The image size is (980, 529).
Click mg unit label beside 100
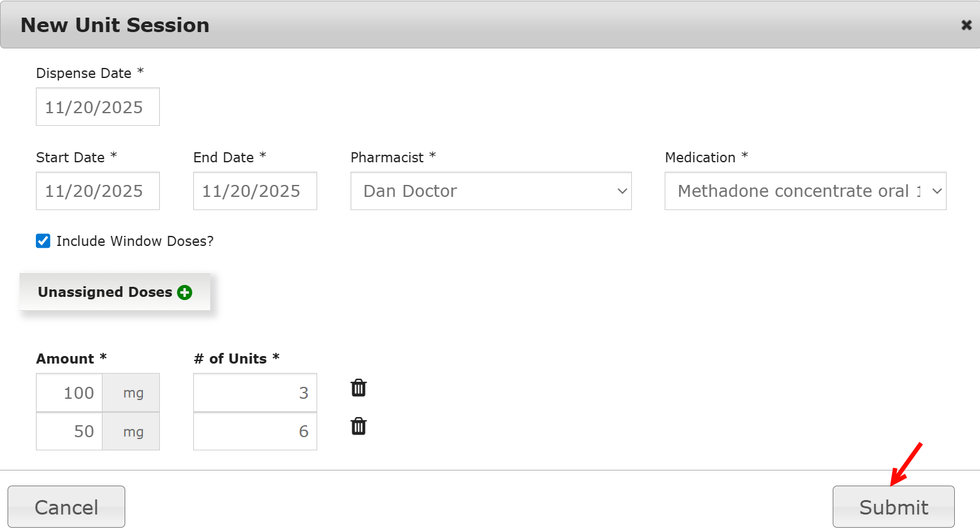point(133,393)
